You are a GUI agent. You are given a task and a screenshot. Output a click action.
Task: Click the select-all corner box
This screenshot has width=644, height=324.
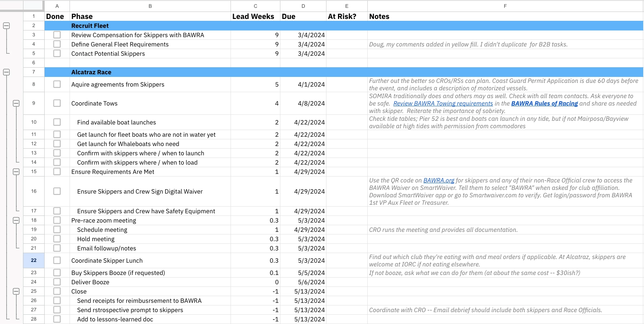[x=34, y=6]
